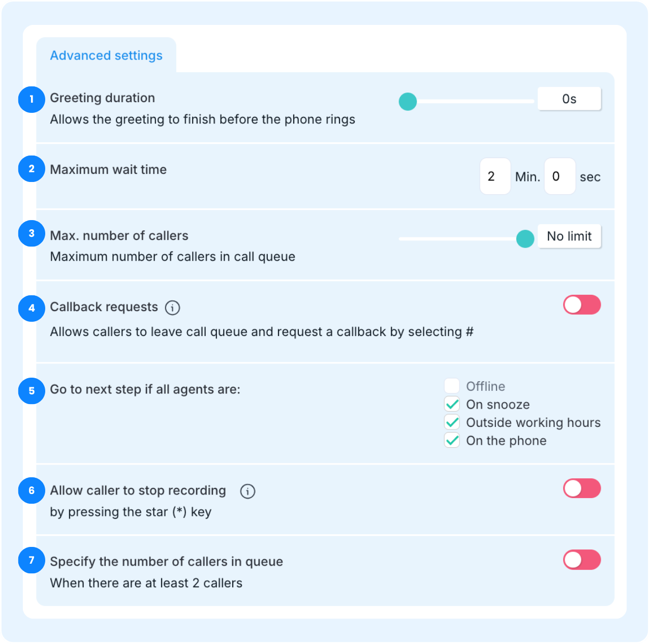Uncheck the On the phone checkbox
This screenshot has height=644, width=650.
coord(452,440)
